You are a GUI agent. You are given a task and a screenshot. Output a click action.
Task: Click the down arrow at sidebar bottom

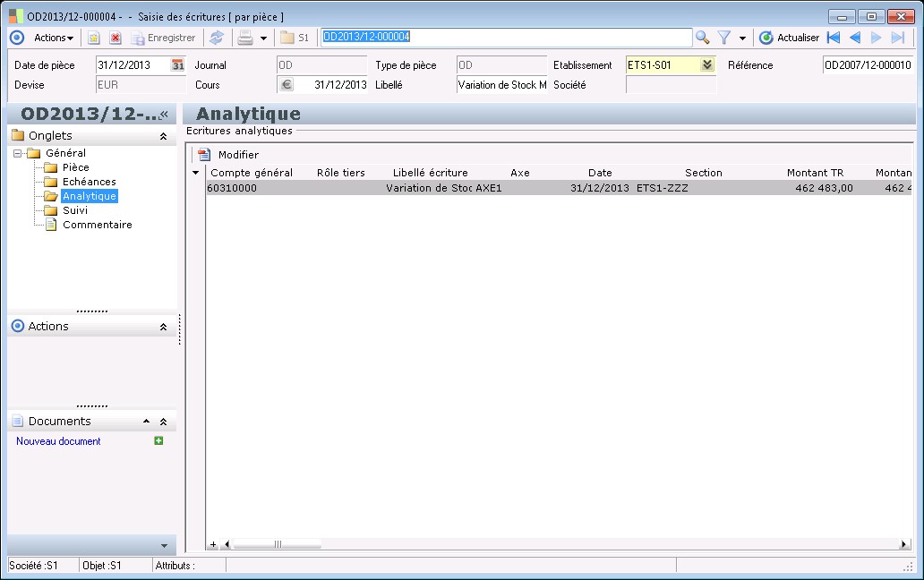tap(164, 546)
